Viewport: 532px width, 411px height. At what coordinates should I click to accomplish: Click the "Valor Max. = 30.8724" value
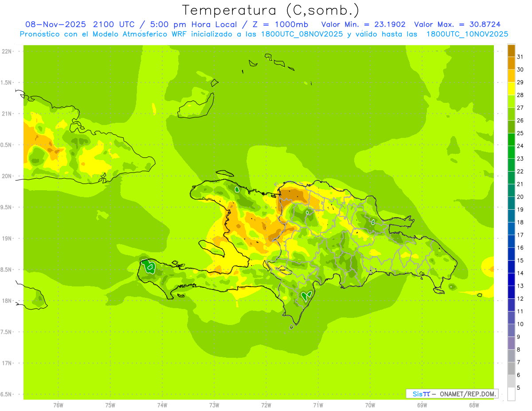(x=457, y=24)
